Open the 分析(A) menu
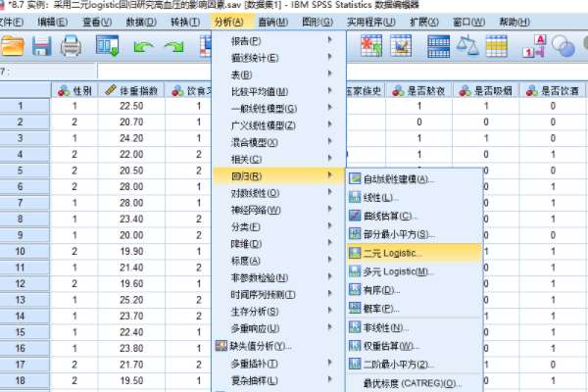The width and height of the screenshot is (588, 392). click(x=228, y=23)
